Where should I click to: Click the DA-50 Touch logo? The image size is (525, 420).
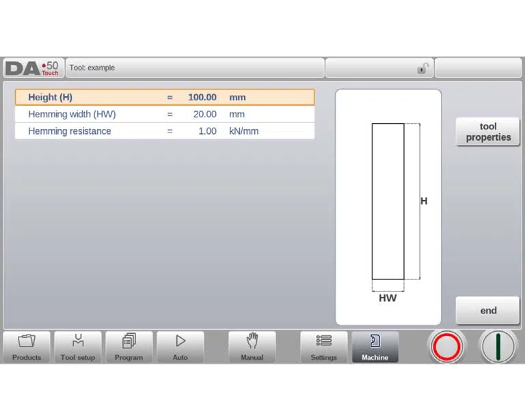(x=33, y=68)
